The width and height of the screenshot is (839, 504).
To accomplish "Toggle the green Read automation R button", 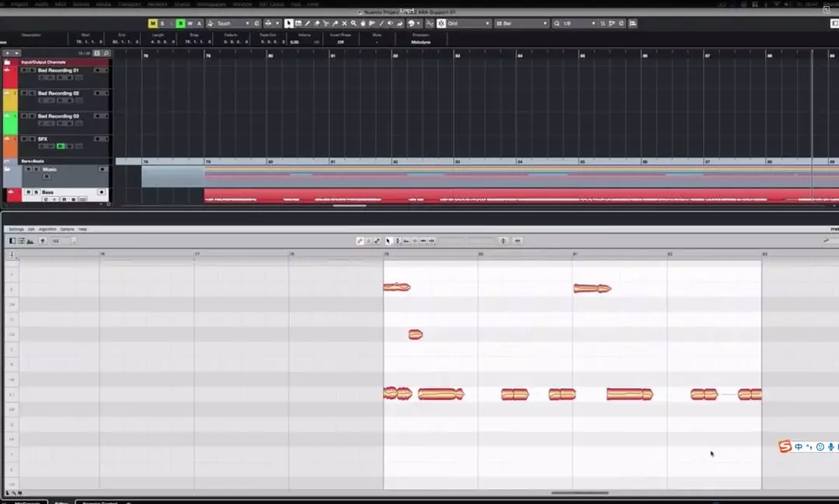I will (180, 23).
